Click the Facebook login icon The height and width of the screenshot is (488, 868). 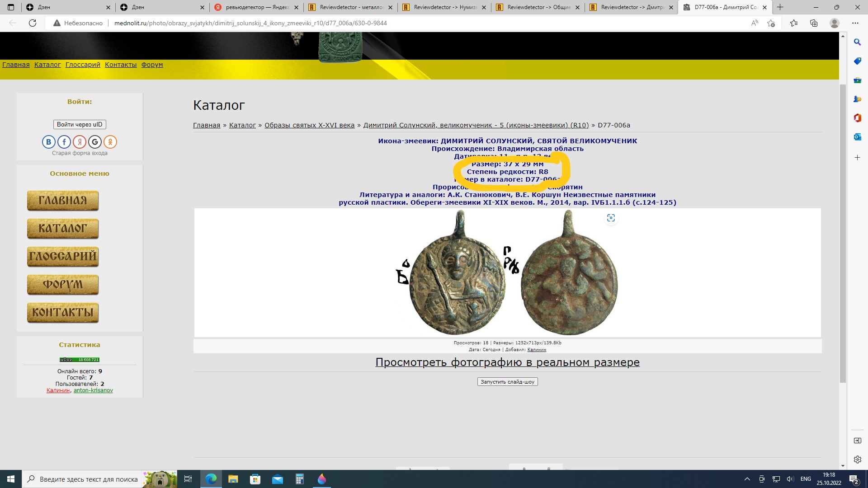pos(64,142)
